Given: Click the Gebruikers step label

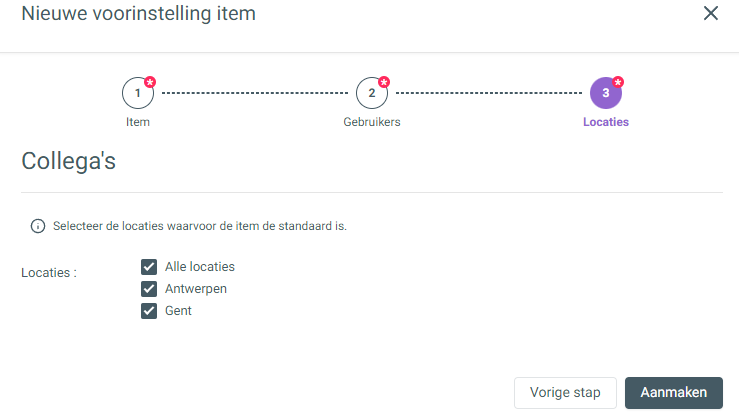Looking at the screenshot, I should pos(372,122).
